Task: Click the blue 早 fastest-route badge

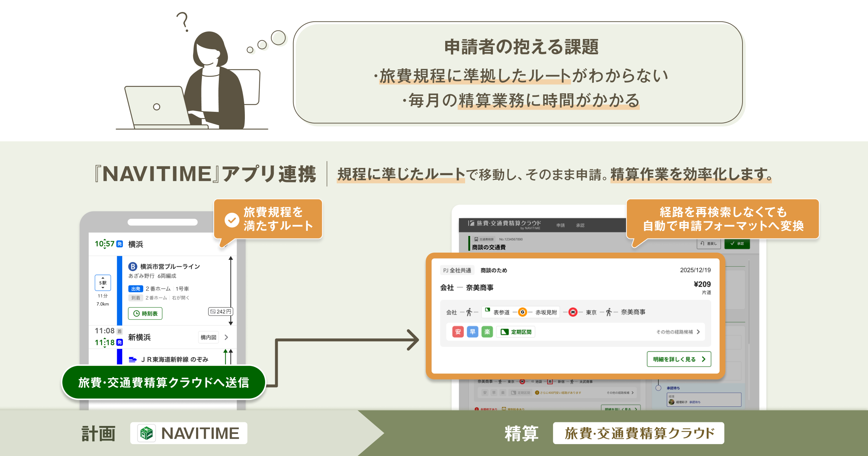Action: pyautogui.click(x=472, y=332)
